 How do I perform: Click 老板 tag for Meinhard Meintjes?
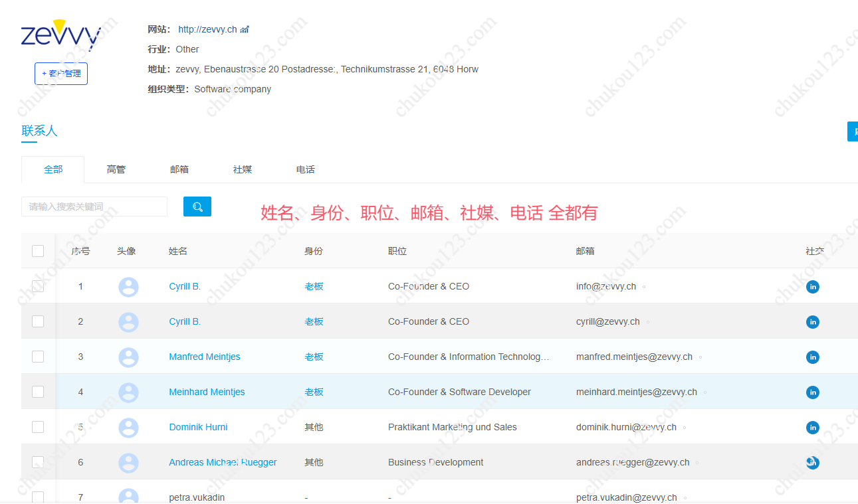(x=314, y=392)
